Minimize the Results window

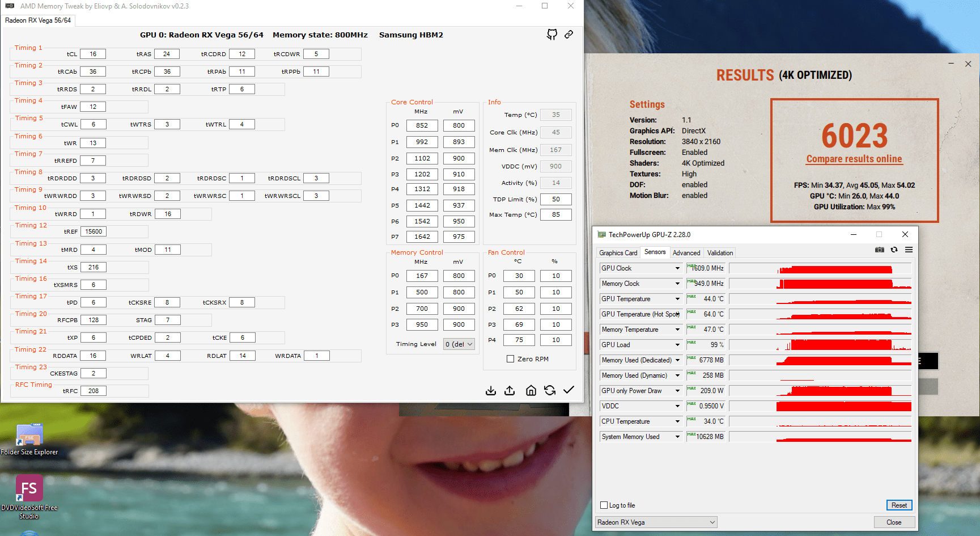pyautogui.click(x=952, y=64)
